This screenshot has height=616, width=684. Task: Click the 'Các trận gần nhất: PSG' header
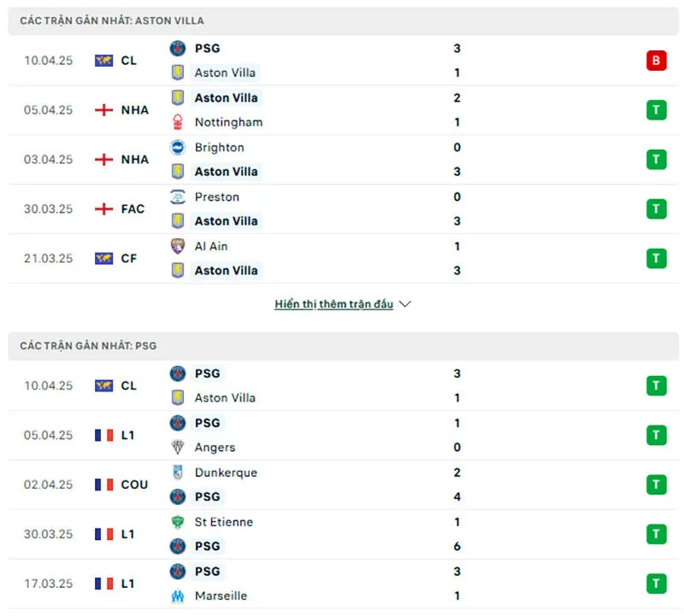coord(88,346)
